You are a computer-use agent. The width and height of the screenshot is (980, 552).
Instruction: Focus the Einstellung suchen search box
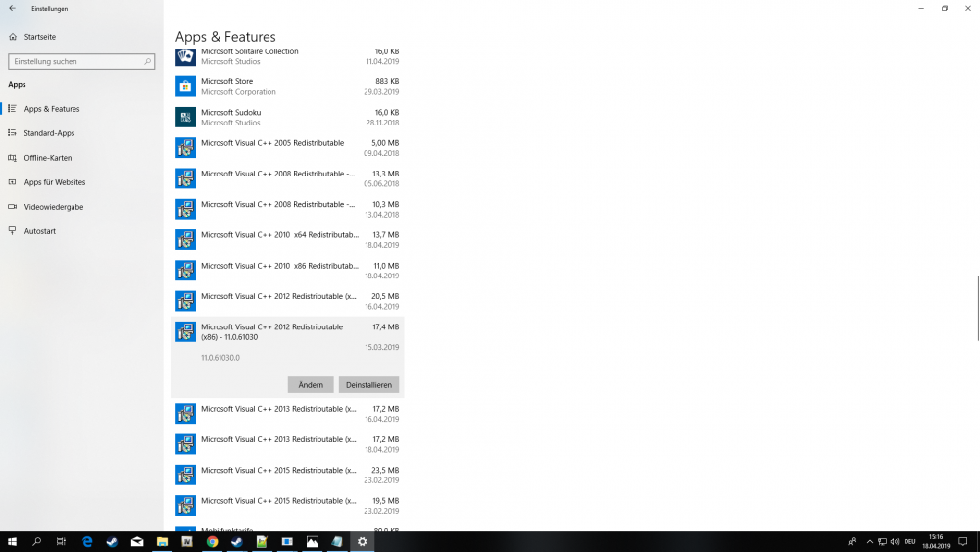point(81,61)
